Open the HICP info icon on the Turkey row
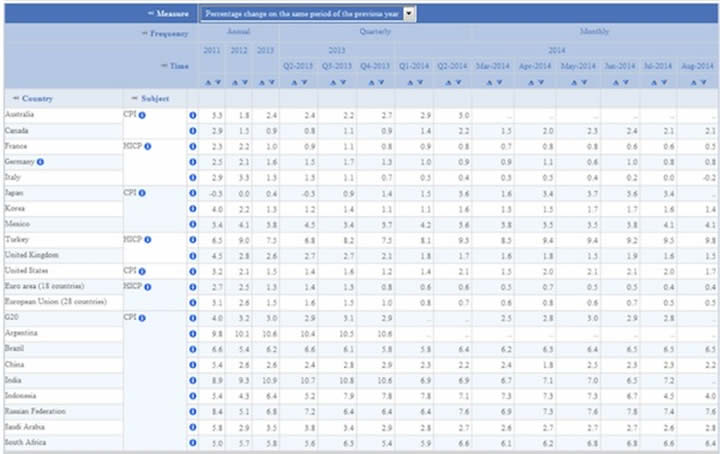 (147, 240)
